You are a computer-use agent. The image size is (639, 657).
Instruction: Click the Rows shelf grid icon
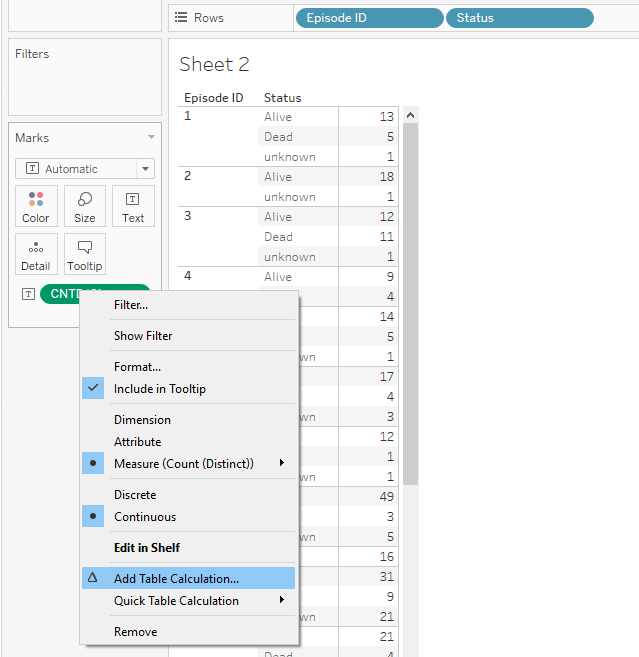coord(180,18)
